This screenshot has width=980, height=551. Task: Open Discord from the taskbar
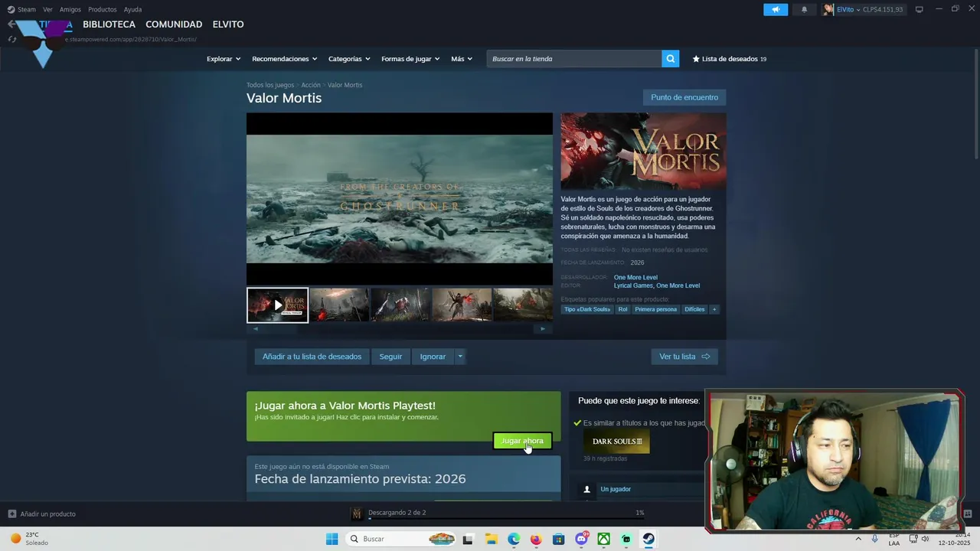[581, 539]
